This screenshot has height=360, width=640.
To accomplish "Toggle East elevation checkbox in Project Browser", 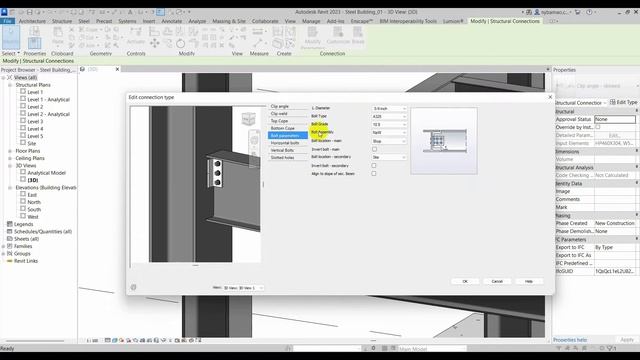I will point(23,195).
